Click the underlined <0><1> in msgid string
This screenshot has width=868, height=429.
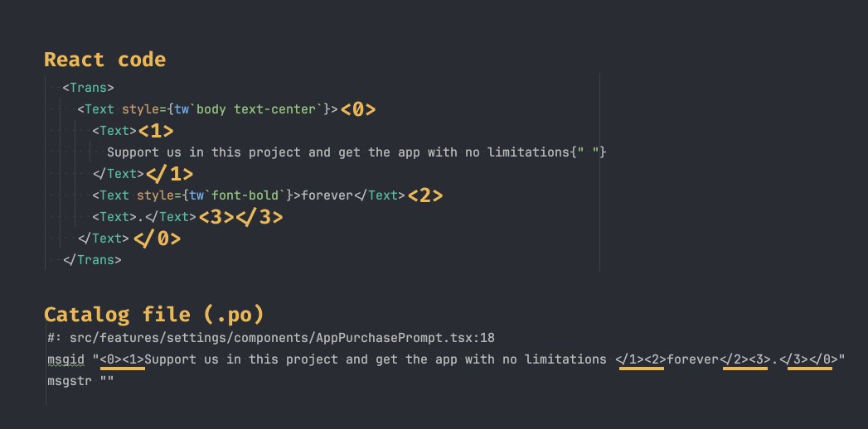[123, 359]
